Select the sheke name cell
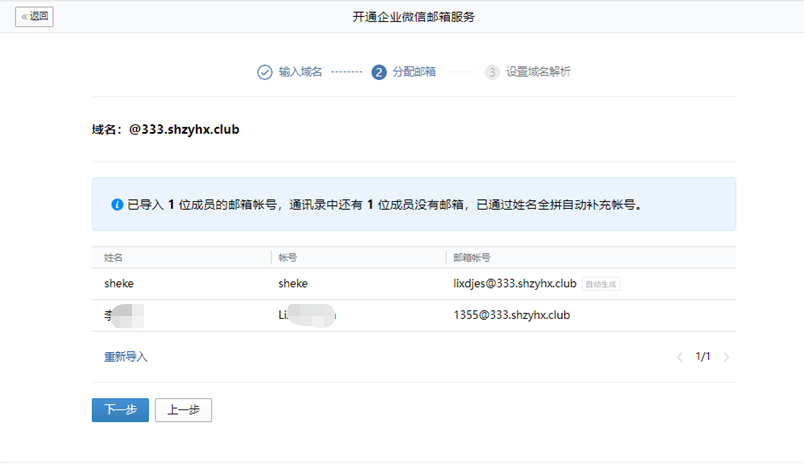The height and width of the screenshot is (473, 804). point(119,284)
